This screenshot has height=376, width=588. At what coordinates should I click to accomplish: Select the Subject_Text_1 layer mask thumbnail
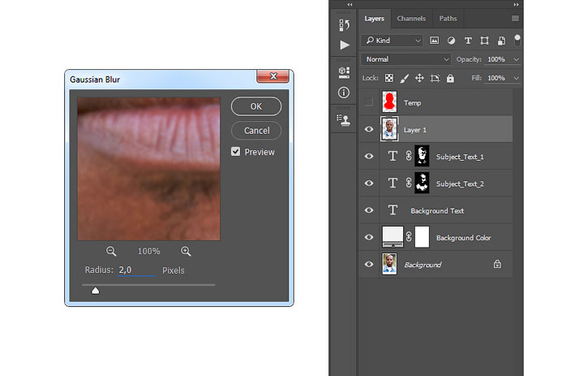(422, 156)
